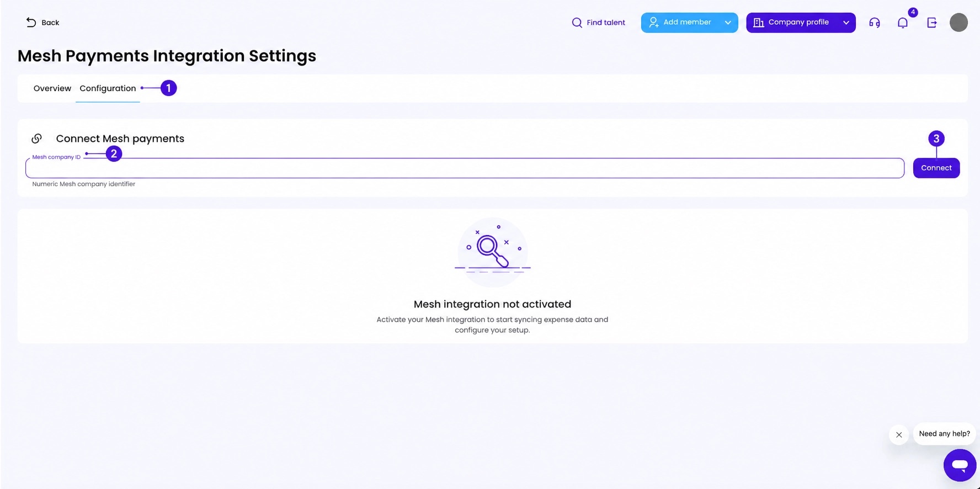This screenshot has height=489, width=980.
Task: Click the logout icon
Action: click(932, 23)
